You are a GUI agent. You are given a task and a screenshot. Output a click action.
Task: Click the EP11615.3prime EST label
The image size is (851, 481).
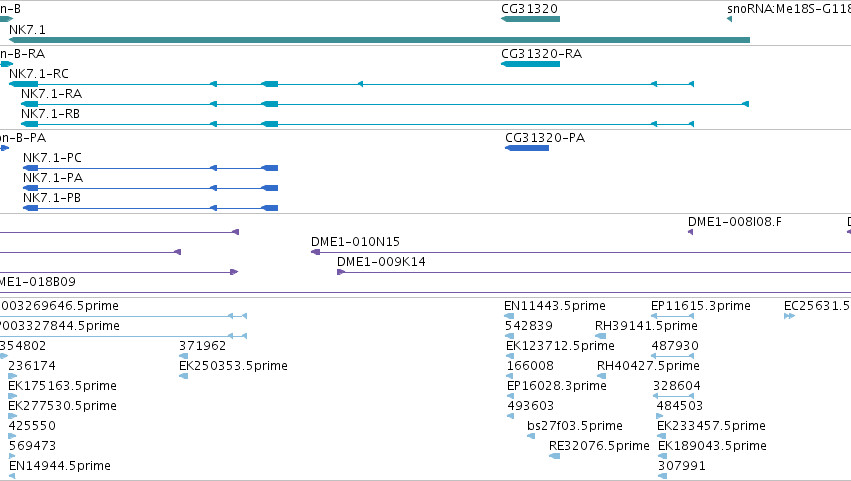pyautogui.click(x=701, y=306)
